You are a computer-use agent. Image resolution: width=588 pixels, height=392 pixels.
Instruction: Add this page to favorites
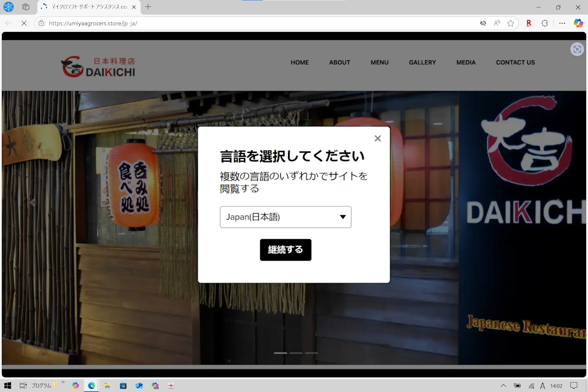coord(511,23)
